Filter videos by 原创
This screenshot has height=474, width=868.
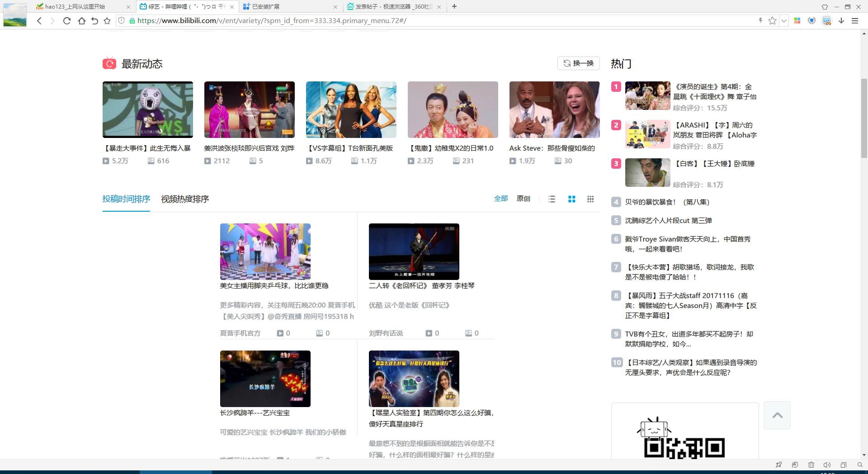[524, 199]
